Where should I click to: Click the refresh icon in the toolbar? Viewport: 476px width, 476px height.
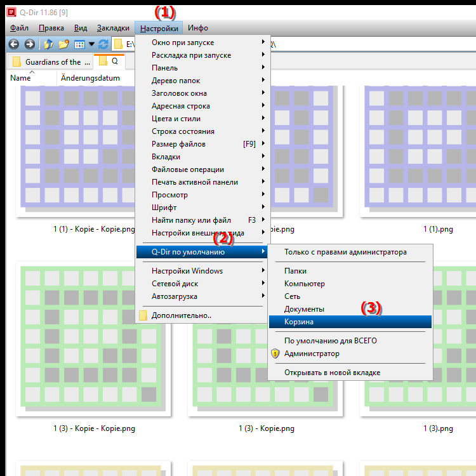tap(103, 44)
